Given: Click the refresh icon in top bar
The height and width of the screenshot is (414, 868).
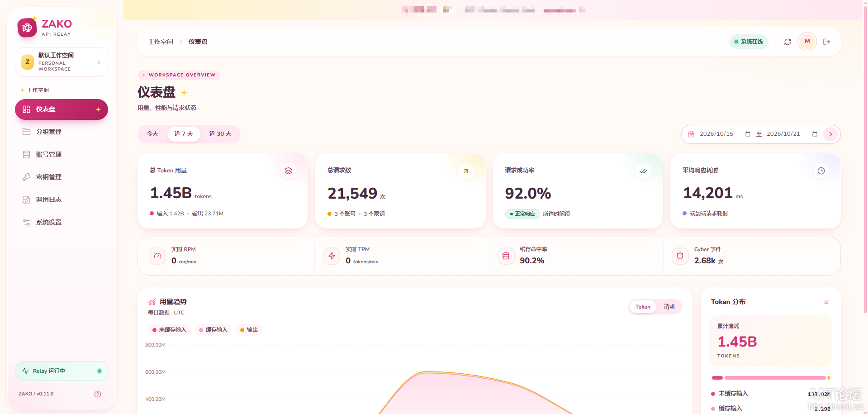Looking at the screenshot, I should point(787,42).
